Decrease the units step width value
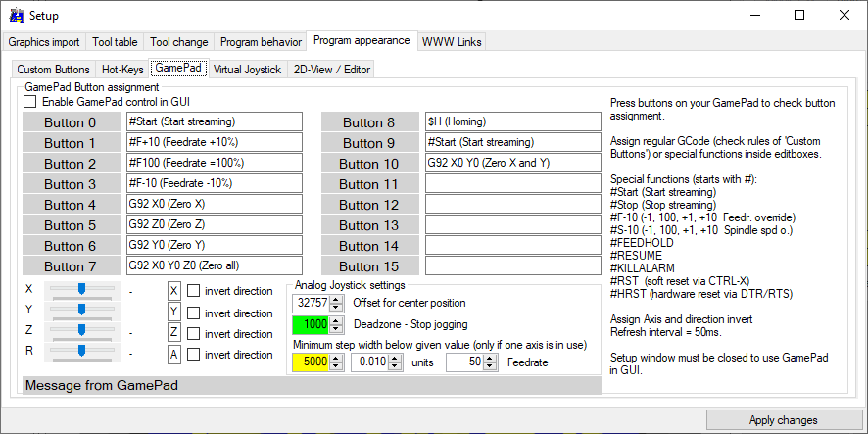This screenshot has height=434, width=868. tap(395, 367)
